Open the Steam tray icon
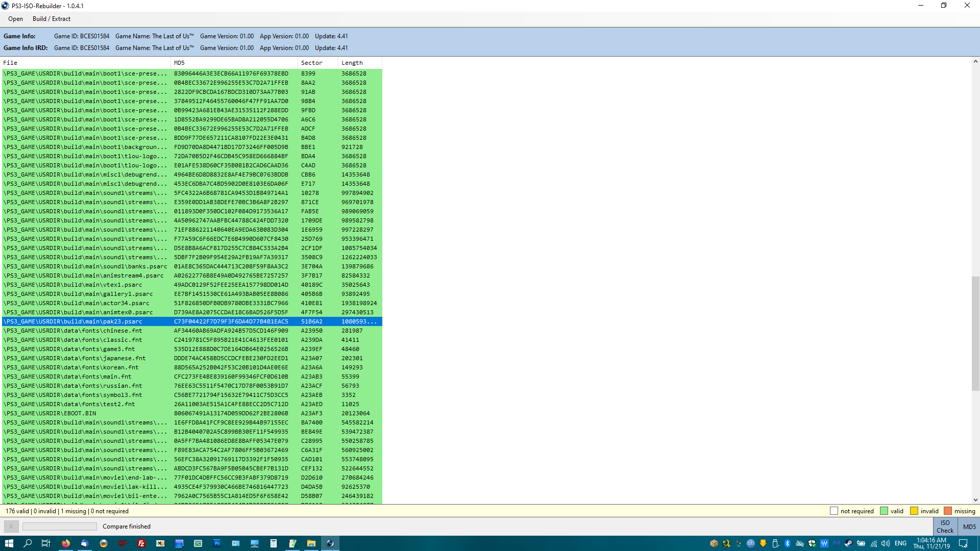Image resolution: width=980 pixels, height=551 pixels. click(x=849, y=543)
